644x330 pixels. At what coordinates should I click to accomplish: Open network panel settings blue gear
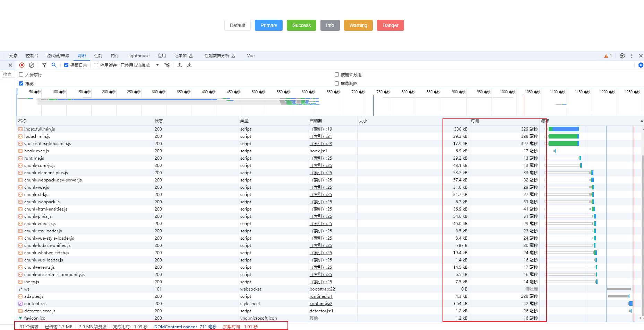[x=641, y=65]
